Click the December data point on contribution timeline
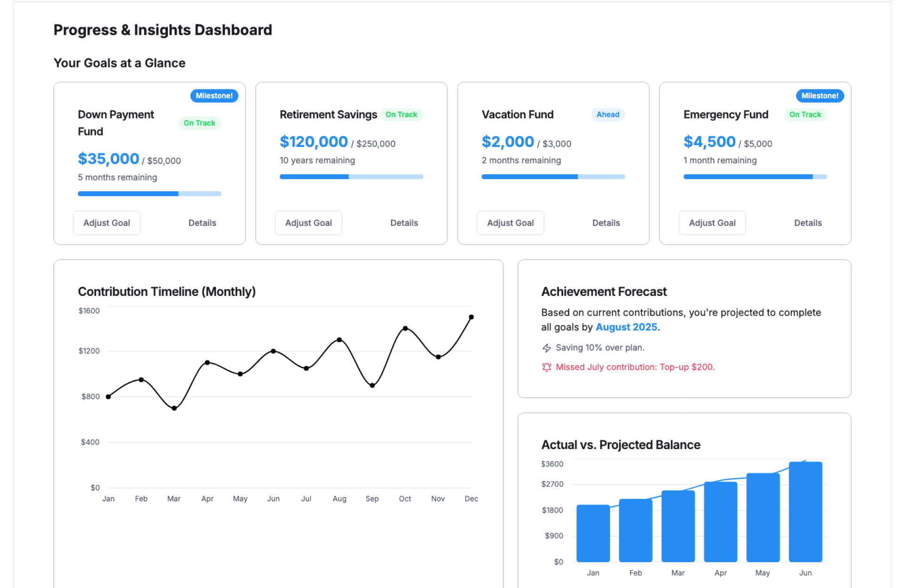905x588 pixels. click(471, 317)
